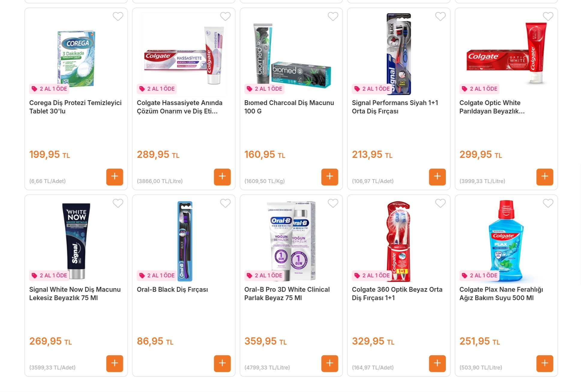581x392 pixels.
Task: Add Colgate Optic White toothpaste to cart
Action: pos(544,177)
